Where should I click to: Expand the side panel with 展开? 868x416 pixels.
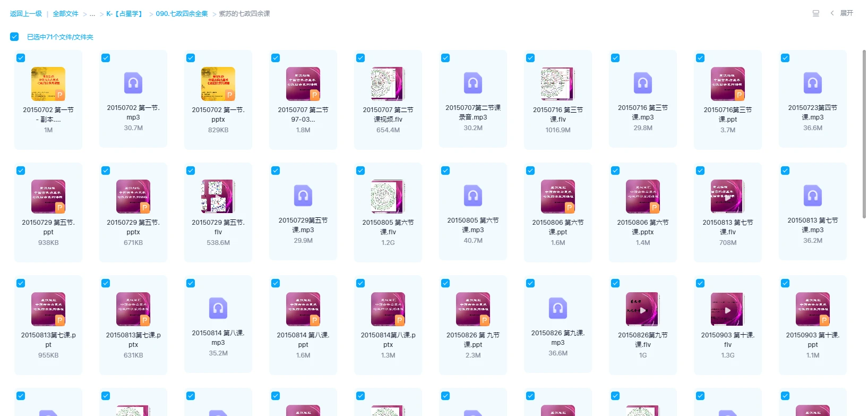[842, 13]
